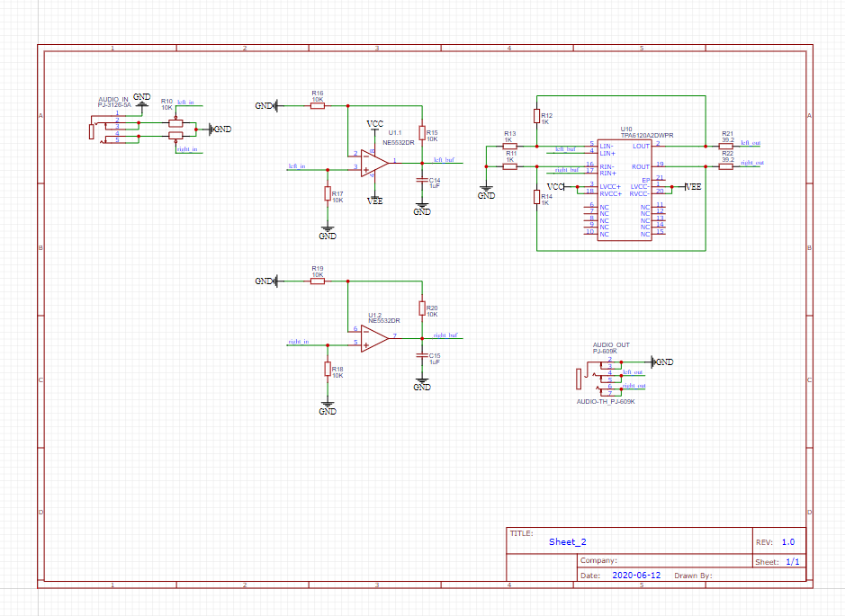Select resistor R18 symbol
This screenshot has width=845, height=616.
click(328, 369)
